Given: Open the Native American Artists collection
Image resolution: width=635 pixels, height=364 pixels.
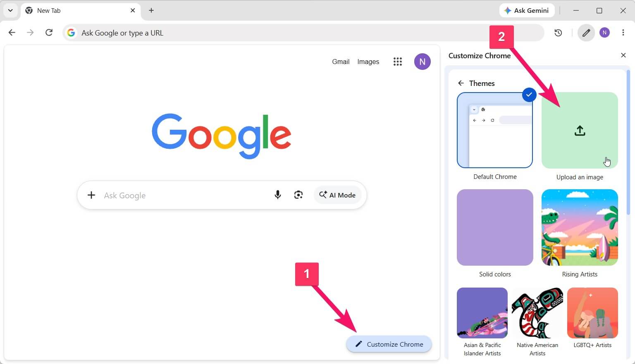Looking at the screenshot, I should click(x=537, y=313).
